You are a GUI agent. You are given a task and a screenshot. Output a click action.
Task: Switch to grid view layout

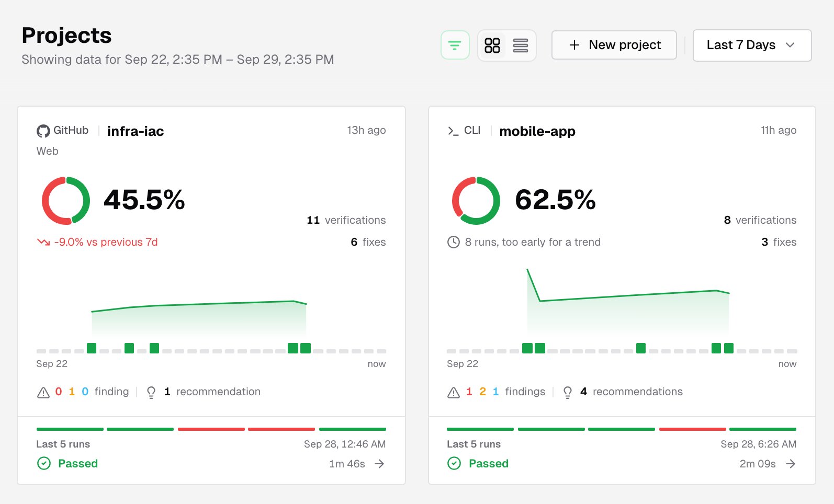click(492, 45)
